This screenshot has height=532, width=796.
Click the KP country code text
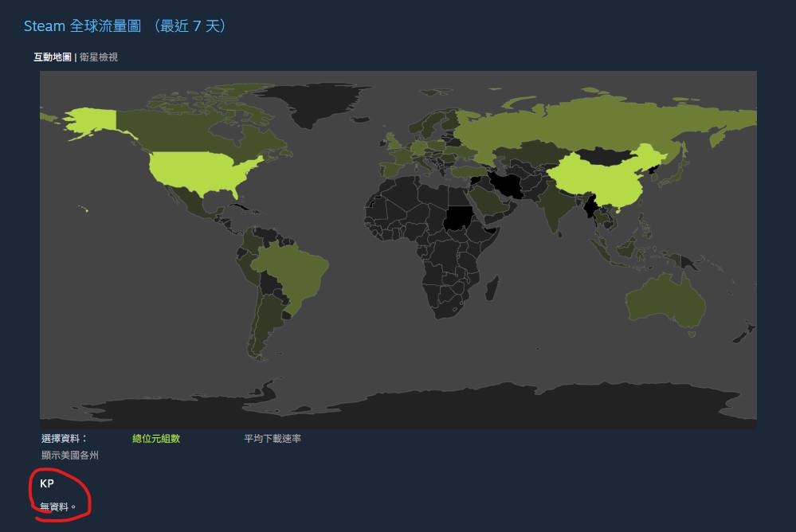pyautogui.click(x=47, y=483)
